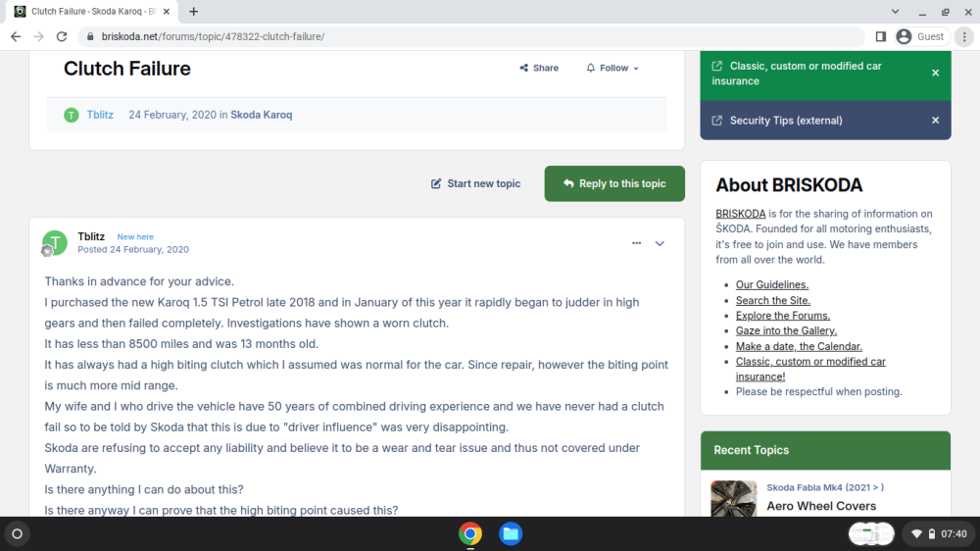Screen dimensions: 980x551
Task: Open Explore the Forums link
Action: click(x=783, y=316)
